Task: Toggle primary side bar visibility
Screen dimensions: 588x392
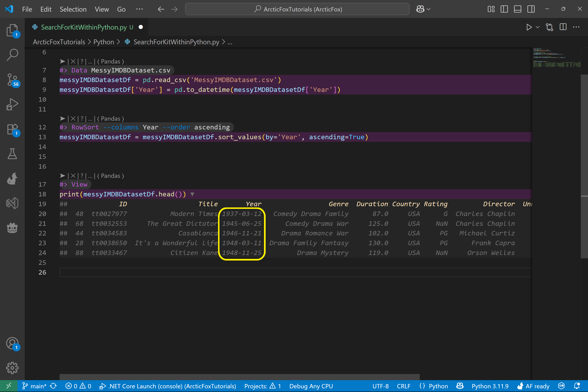Action: tap(504, 9)
